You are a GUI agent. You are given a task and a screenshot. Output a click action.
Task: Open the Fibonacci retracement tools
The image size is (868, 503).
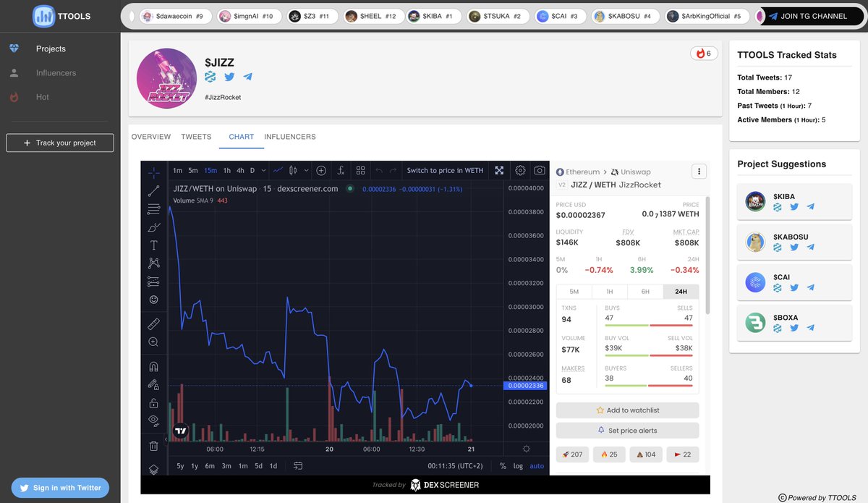154,209
